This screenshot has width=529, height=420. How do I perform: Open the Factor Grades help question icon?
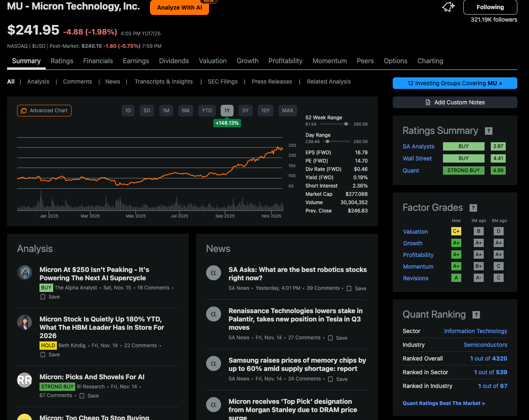point(473,208)
